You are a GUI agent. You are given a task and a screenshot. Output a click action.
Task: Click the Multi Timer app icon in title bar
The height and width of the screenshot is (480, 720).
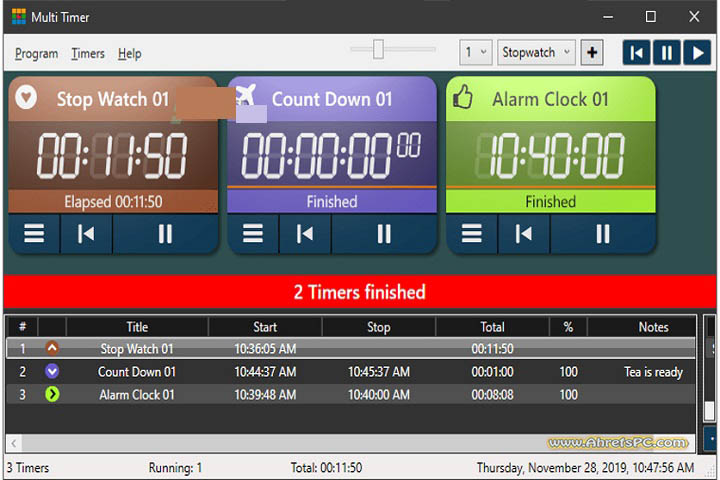(18, 17)
